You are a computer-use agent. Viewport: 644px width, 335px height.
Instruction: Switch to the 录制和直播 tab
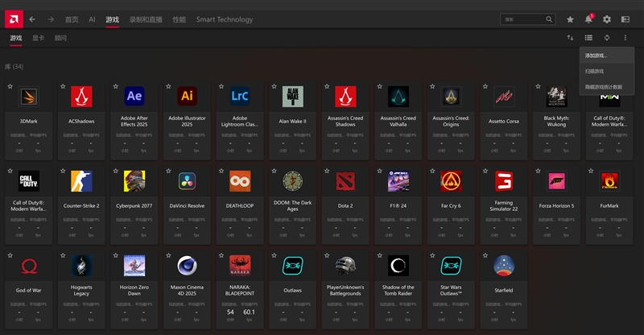click(x=146, y=19)
